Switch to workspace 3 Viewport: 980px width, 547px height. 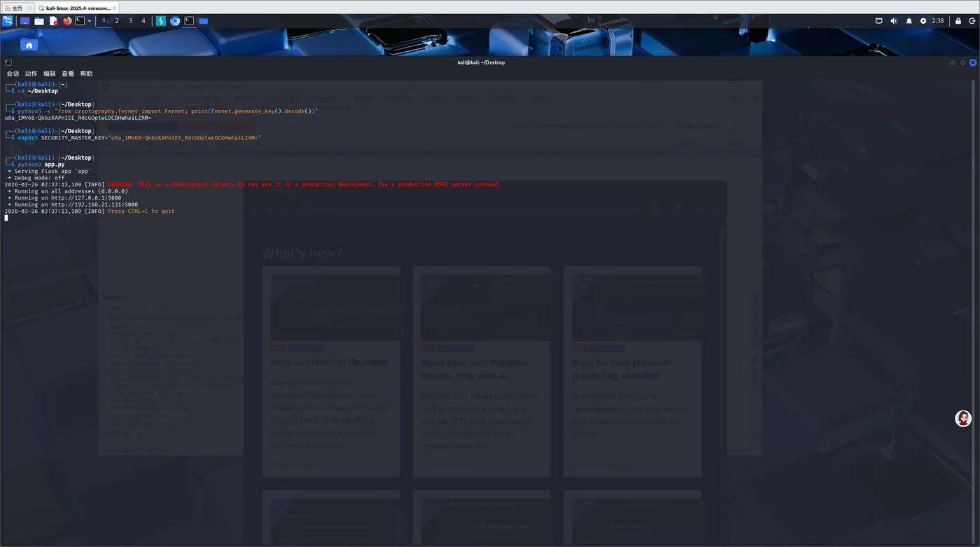tap(130, 21)
